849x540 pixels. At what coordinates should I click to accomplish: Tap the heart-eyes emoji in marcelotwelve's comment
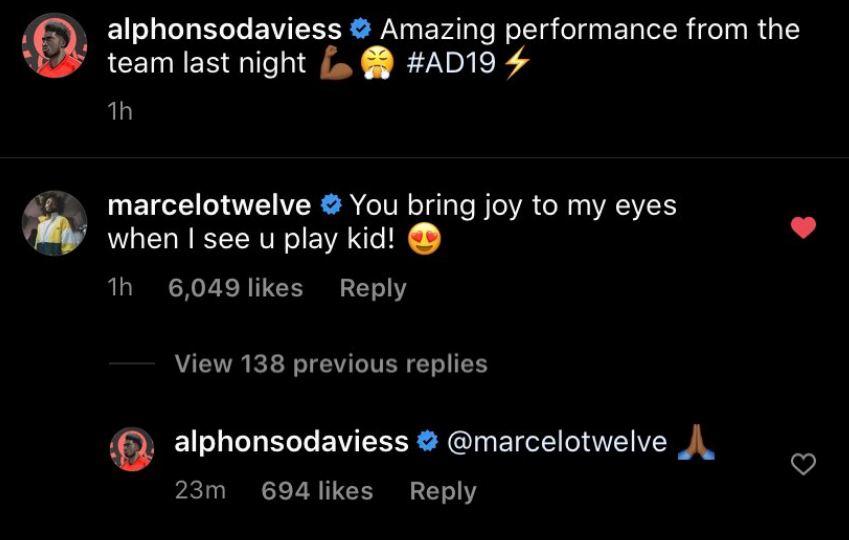tap(426, 239)
